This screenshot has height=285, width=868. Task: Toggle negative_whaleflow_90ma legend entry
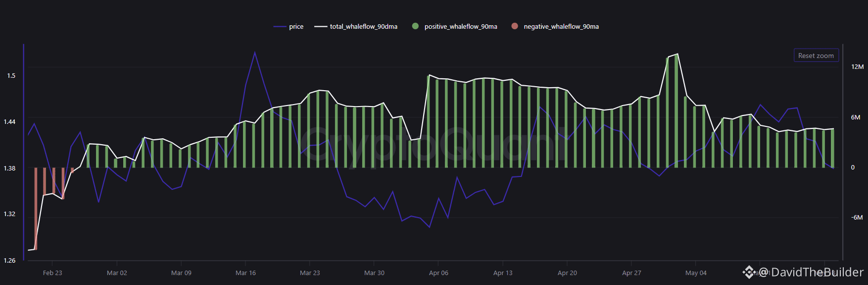click(555, 26)
